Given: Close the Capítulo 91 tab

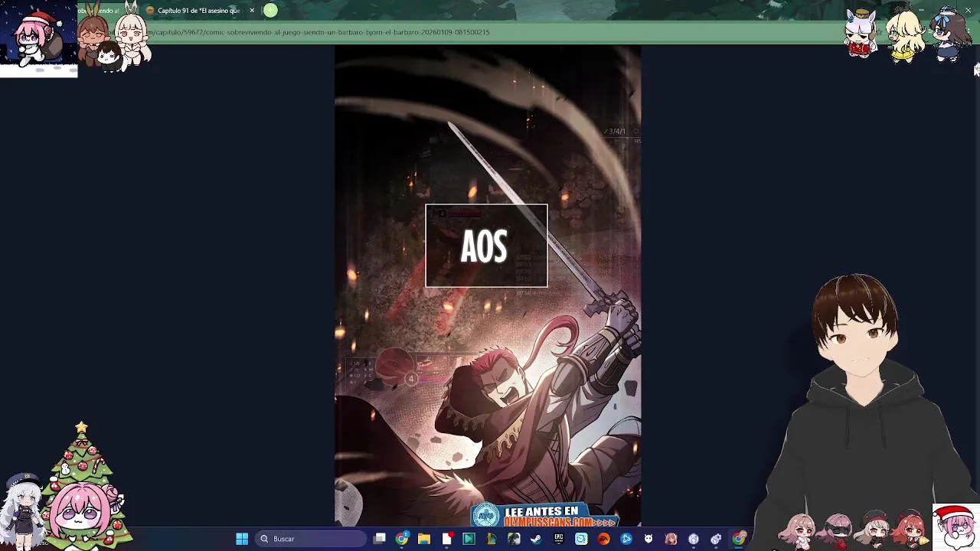Looking at the screenshot, I should click(x=252, y=11).
